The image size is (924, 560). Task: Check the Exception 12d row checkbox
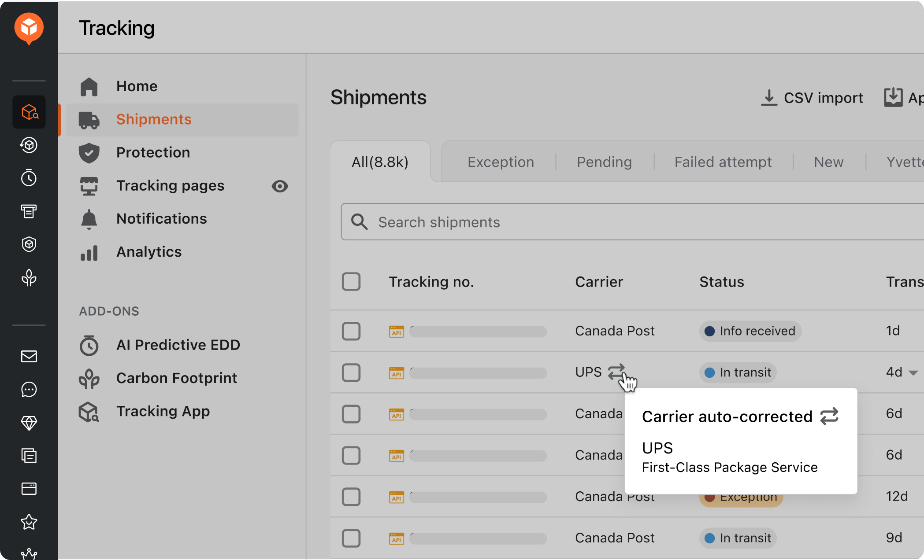pos(351,497)
